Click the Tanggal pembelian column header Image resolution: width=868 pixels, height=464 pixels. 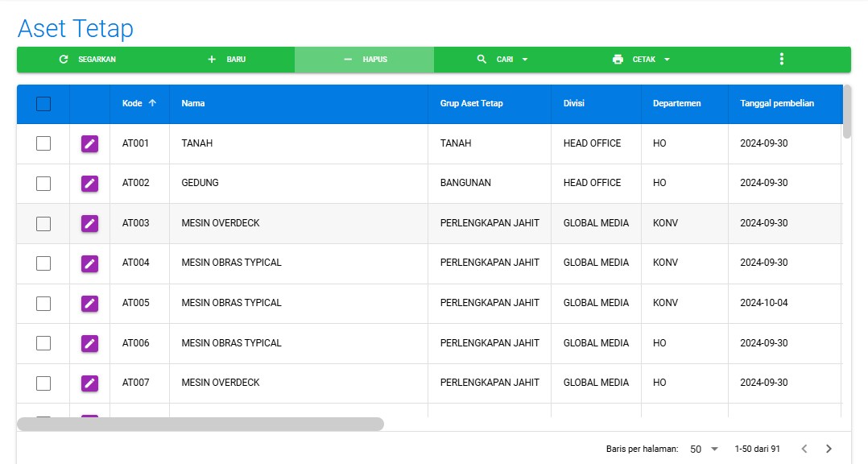coord(777,103)
